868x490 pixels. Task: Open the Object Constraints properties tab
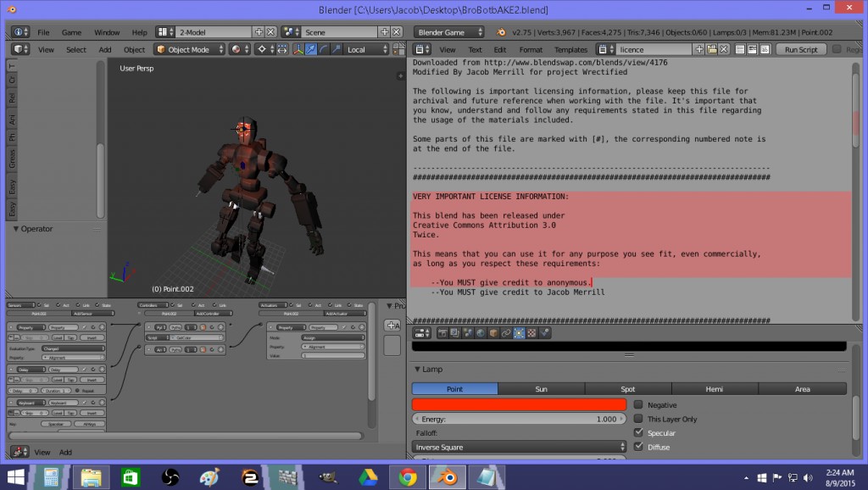(505, 332)
